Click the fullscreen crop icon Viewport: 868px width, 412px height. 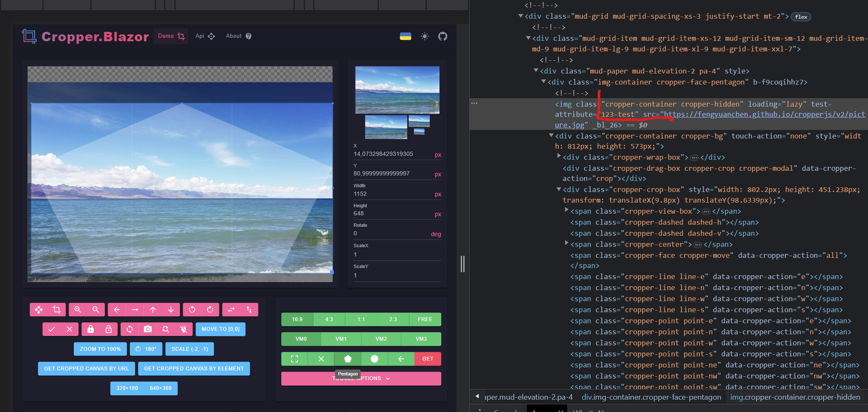(x=294, y=359)
